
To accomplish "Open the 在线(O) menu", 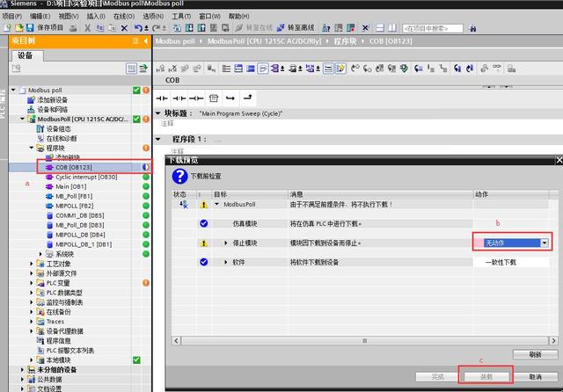I will (124, 16).
